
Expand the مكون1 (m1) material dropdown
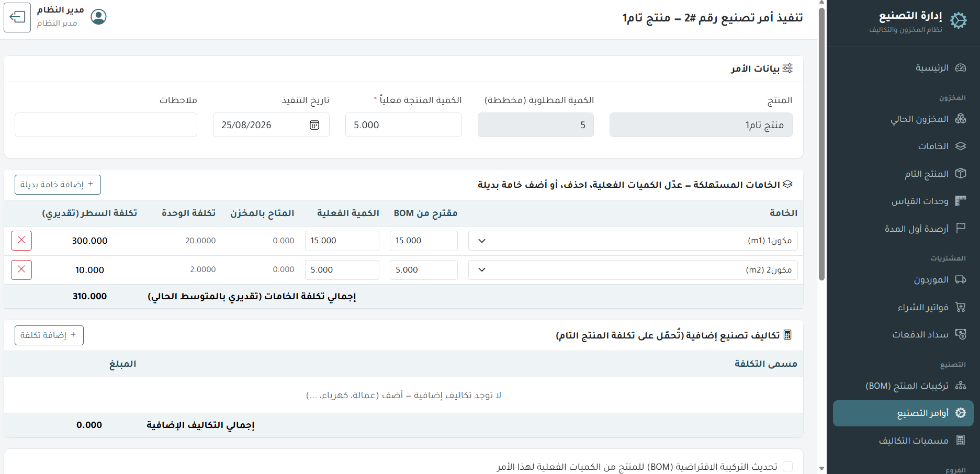tap(633, 241)
